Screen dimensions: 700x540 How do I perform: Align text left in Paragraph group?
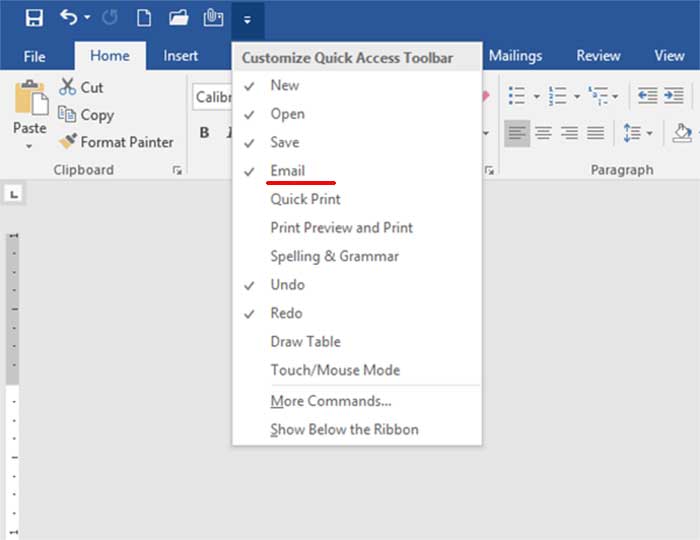coord(516,133)
